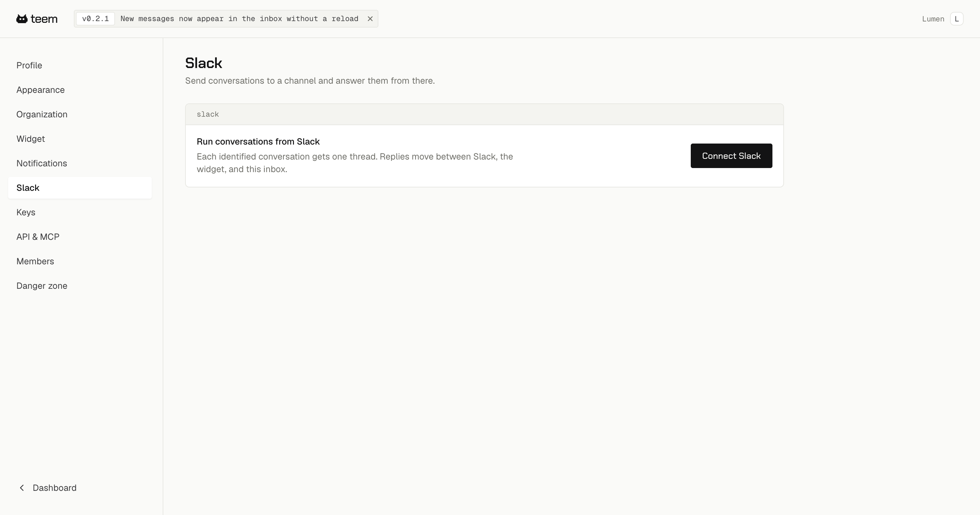Image resolution: width=980 pixels, height=515 pixels.
Task: Switch to Notifications settings
Action: tap(80, 163)
